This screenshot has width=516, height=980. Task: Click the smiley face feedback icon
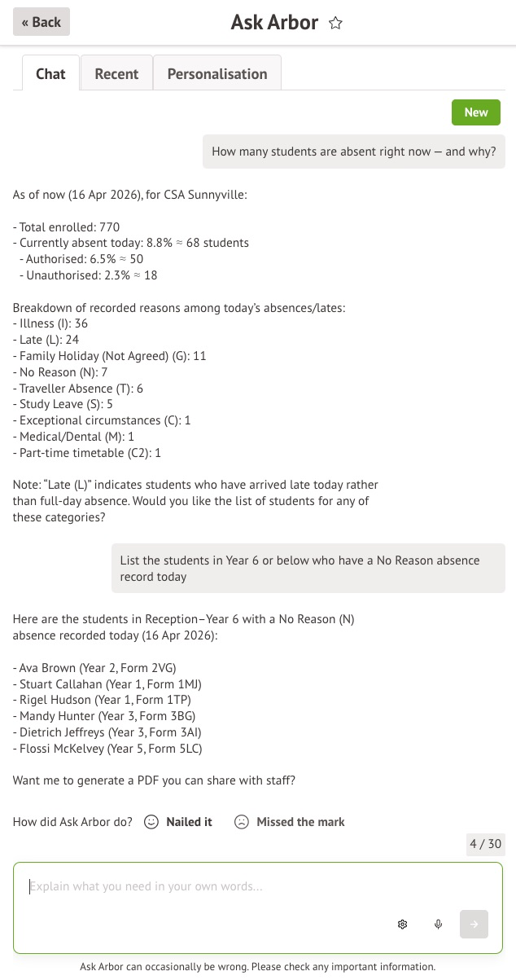[x=151, y=822]
